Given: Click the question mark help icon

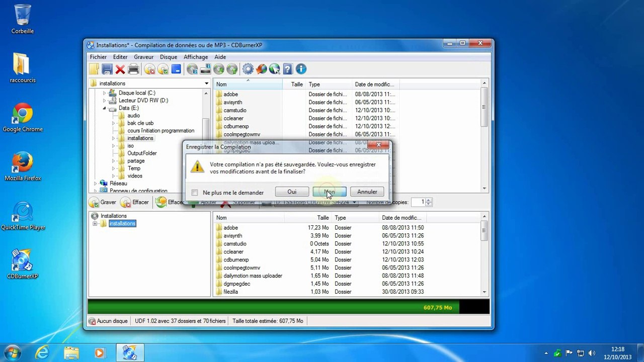Looking at the screenshot, I should pos(287,69).
